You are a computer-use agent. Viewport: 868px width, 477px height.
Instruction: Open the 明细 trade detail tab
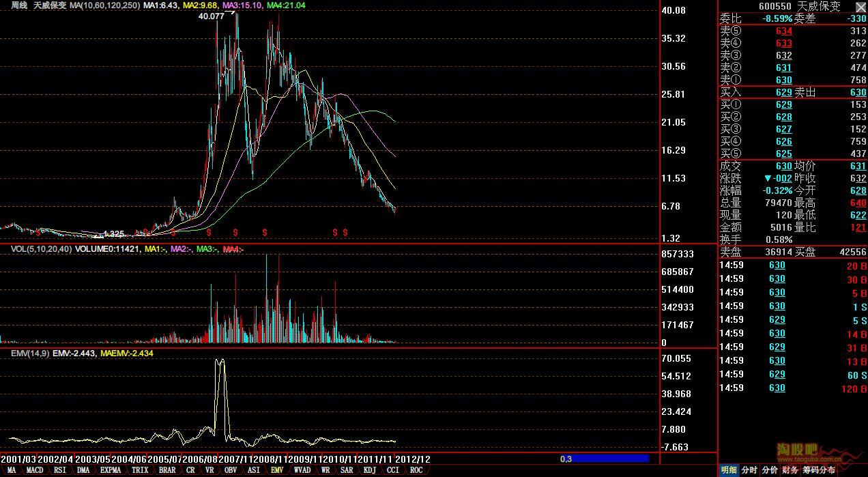click(729, 470)
